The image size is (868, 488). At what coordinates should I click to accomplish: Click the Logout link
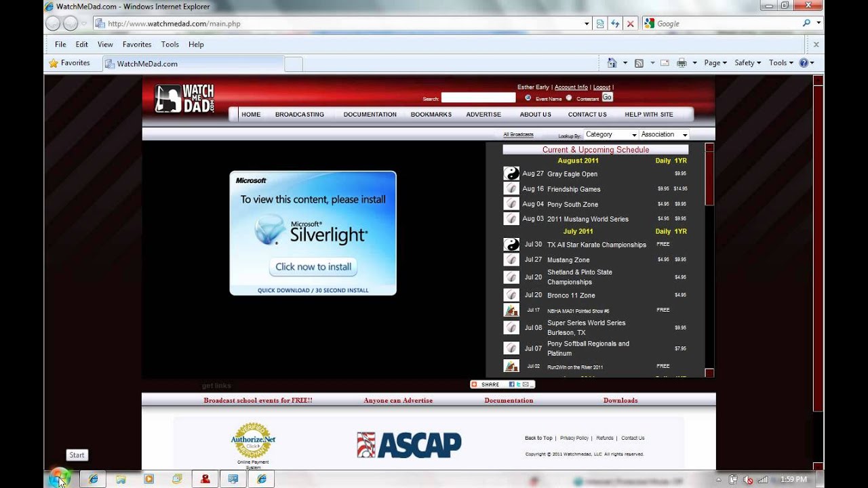(x=601, y=87)
